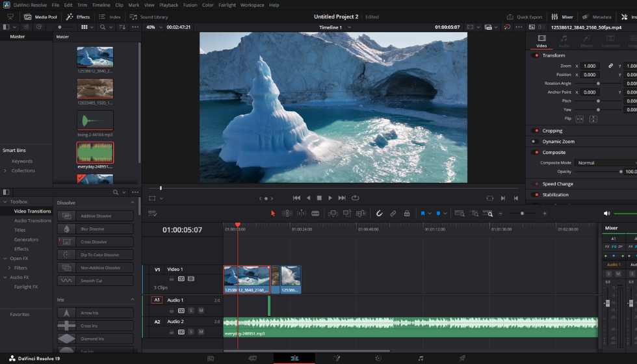637x364 pixels.
Task: Select the Dynamic Trim Mode tool
Action: [302, 213]
